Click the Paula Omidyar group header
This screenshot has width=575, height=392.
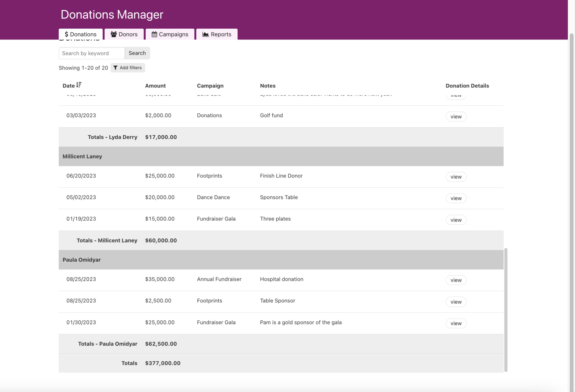point(82,260)
